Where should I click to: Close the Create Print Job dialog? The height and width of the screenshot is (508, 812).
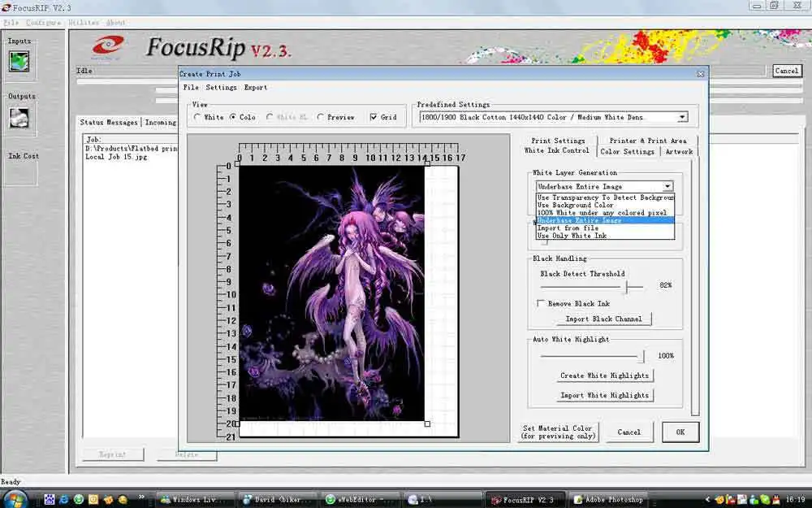pyautogui.click(x=700, y=74)
